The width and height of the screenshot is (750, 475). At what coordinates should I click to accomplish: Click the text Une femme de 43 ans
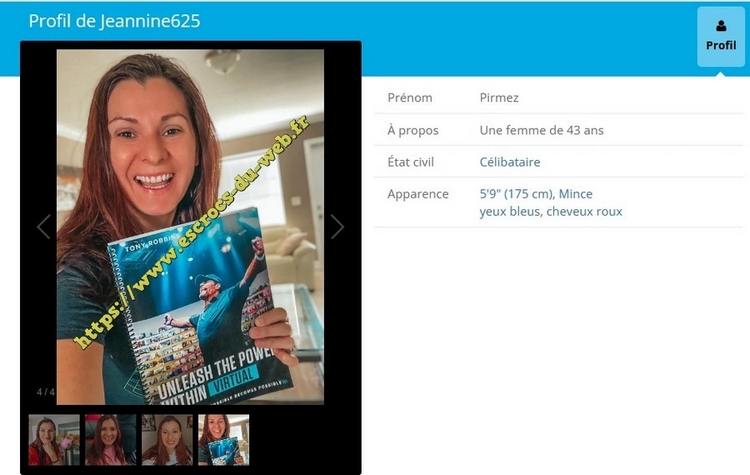(541, 130)
